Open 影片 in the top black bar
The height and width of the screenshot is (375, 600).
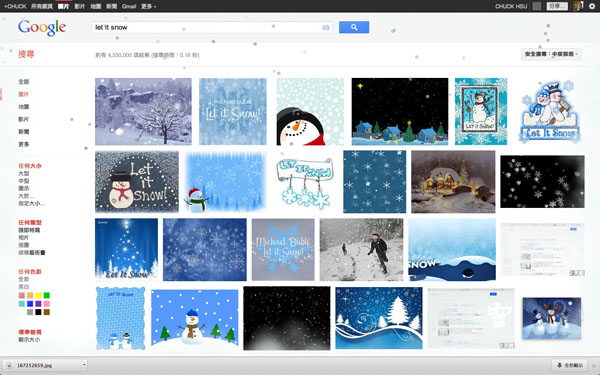(80, 6)
